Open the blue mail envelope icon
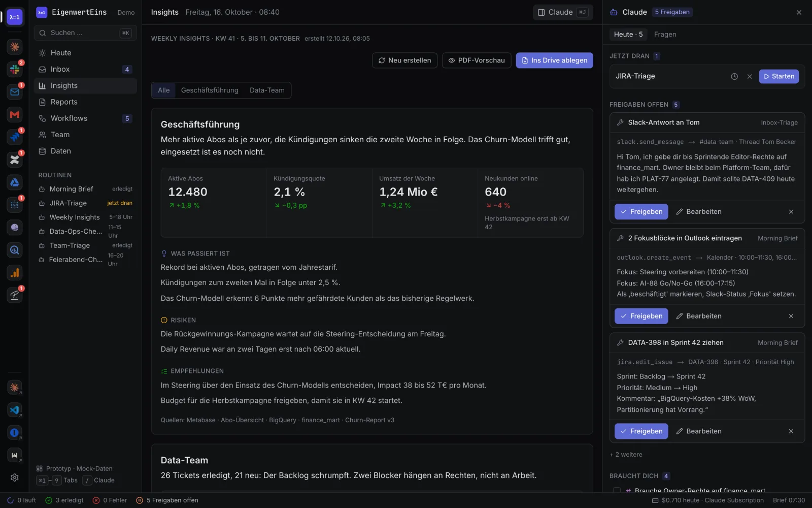812x508 pixels. (14, 92)
